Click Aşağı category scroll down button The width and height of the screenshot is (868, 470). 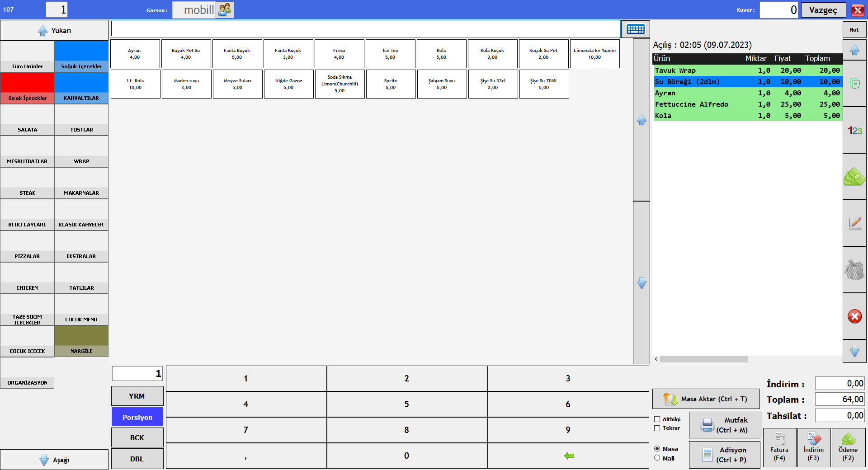[x=54, y=460]
